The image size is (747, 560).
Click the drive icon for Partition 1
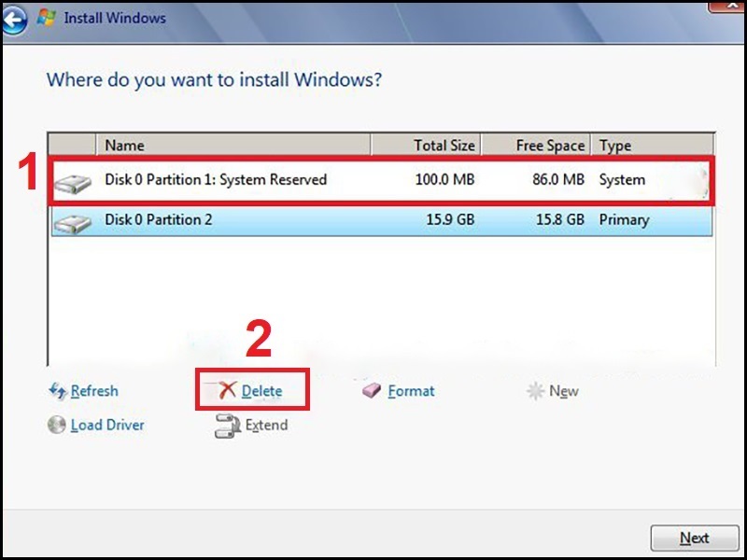pyautogui.click(x=73, y=182)
